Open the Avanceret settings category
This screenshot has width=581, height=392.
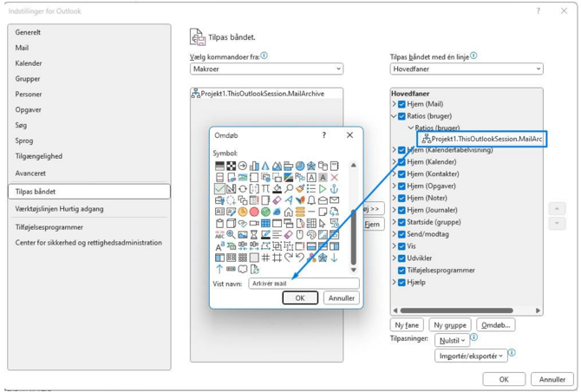coord(30,173)
